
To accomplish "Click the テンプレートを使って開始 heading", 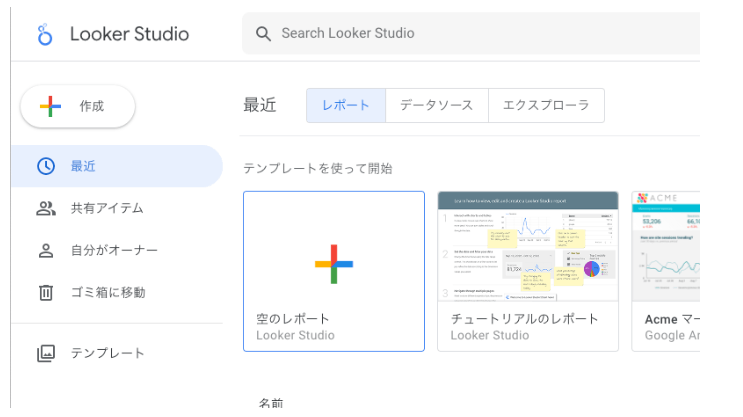I will [x=318, y=169].
